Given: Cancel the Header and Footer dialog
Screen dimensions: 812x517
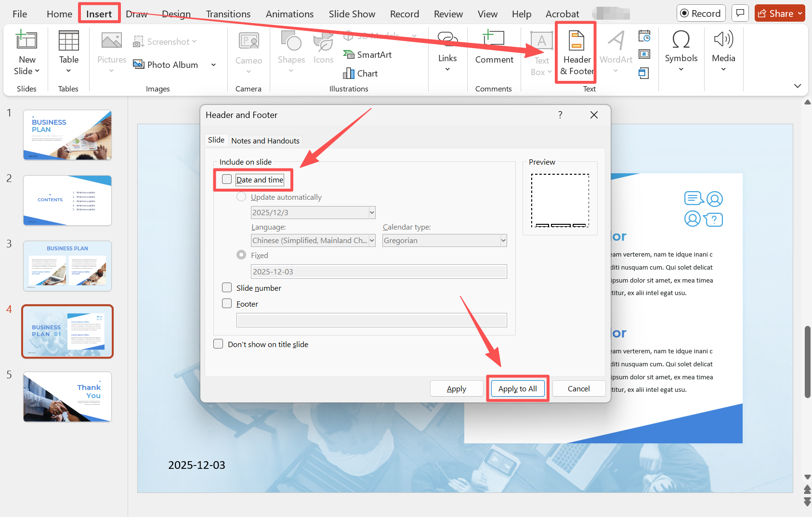Looking at the screenshot, I should (579, 388).
